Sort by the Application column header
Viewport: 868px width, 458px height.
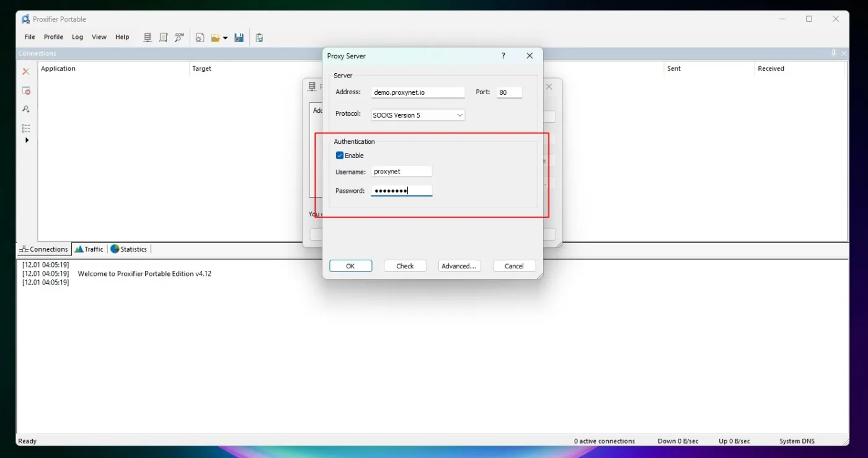[x=113, y=69]
